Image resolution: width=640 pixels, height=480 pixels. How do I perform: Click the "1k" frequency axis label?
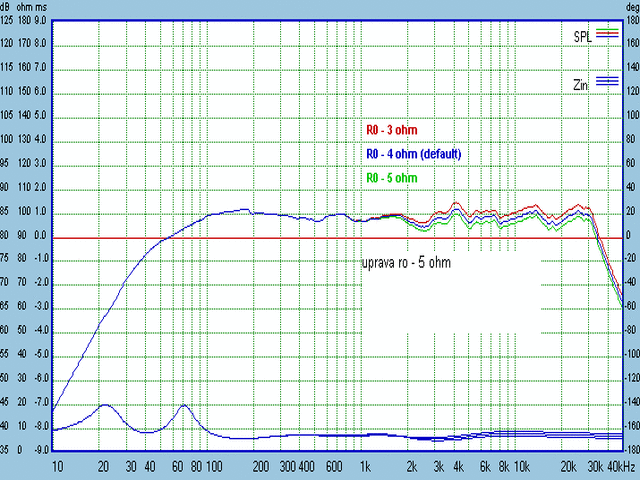[365, 466]
